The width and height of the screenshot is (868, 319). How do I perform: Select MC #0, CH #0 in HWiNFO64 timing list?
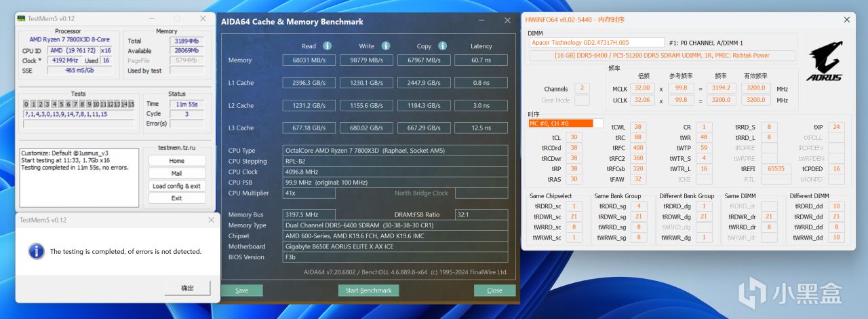[x=566, y=124]
